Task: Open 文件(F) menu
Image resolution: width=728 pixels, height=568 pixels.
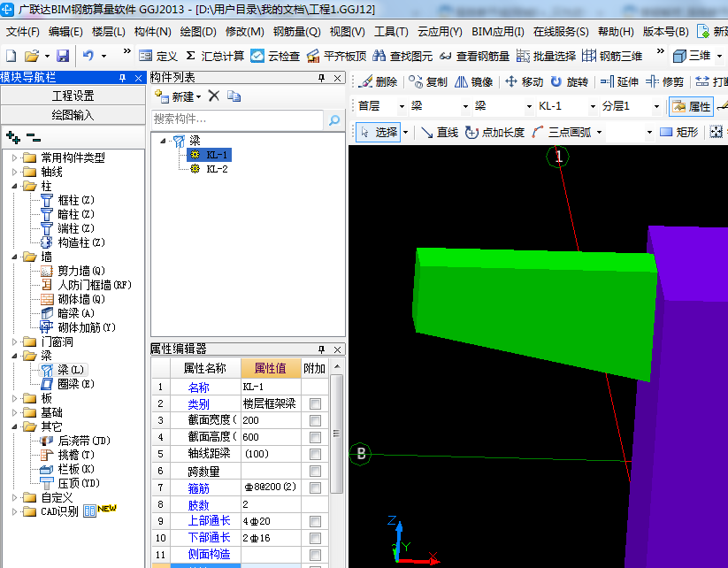Action: click(22, 32)
